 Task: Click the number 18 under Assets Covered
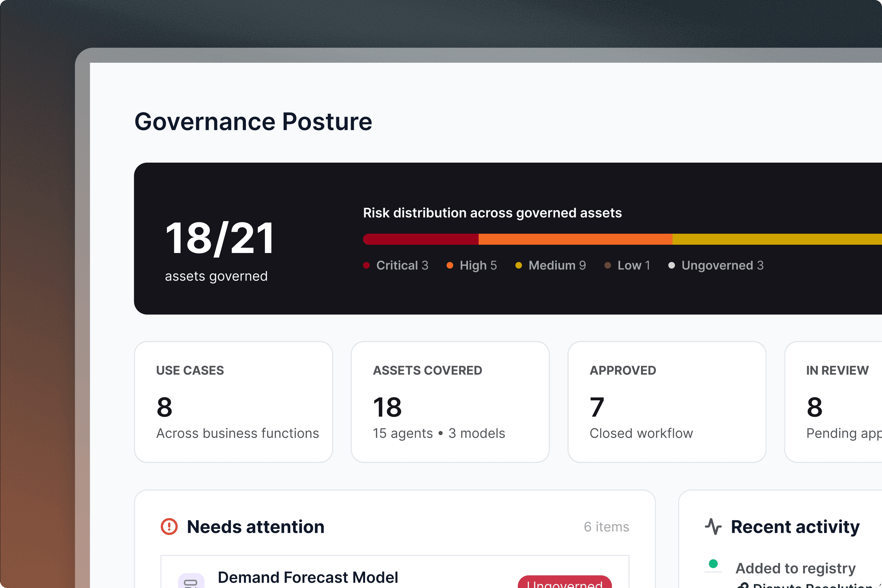pyautogui.click(x=387, y=408)
